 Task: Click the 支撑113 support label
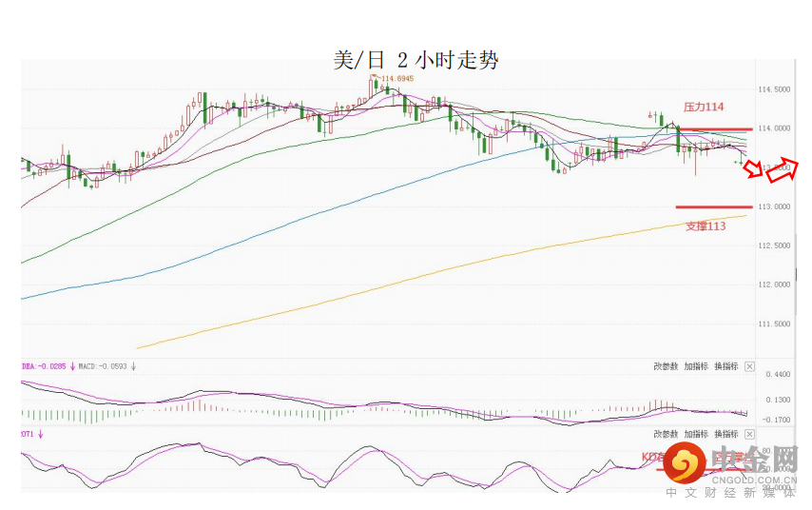[x=706, y=226]
